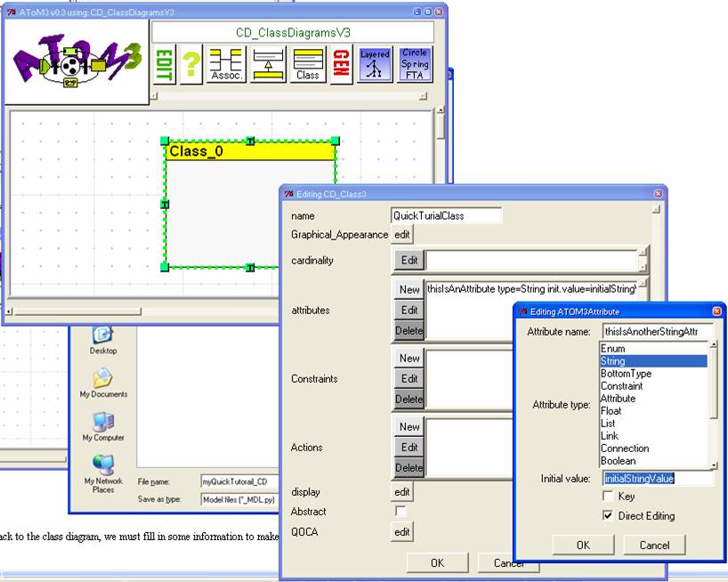
Task: Apply the Circle Spring FTA layout
Action: (x=415, y=66)
